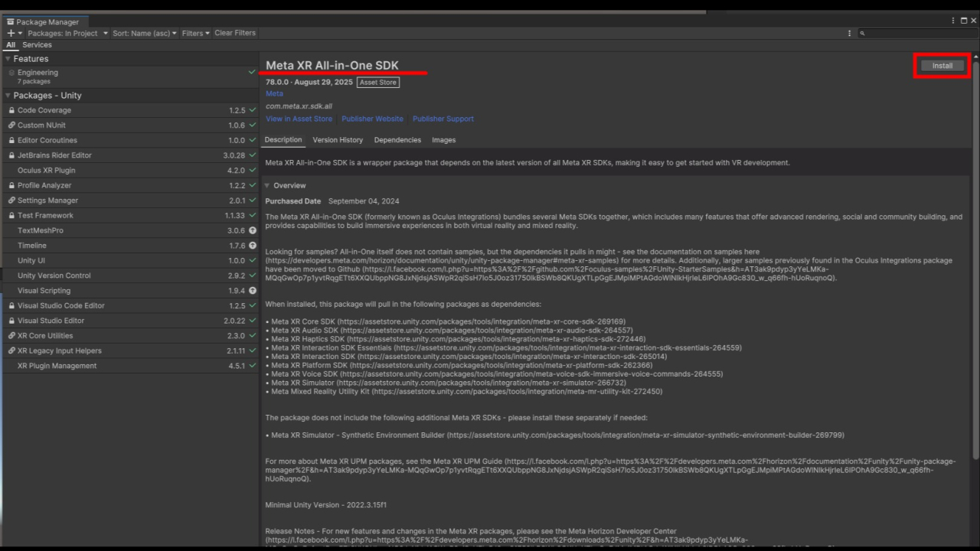
Task: Click the update-available icon on the TextMeshPro row
Action: coord(253,230)
